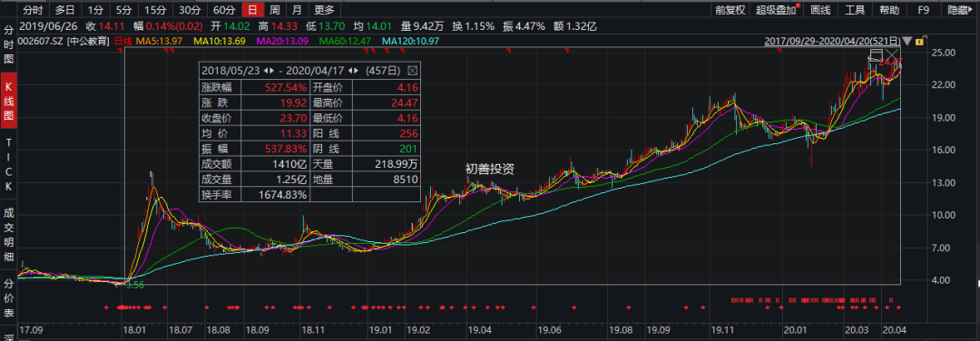Click the 初善投资 chart annotation label
The width and height of the screenshot is (980, 341).
pos(491,168)
